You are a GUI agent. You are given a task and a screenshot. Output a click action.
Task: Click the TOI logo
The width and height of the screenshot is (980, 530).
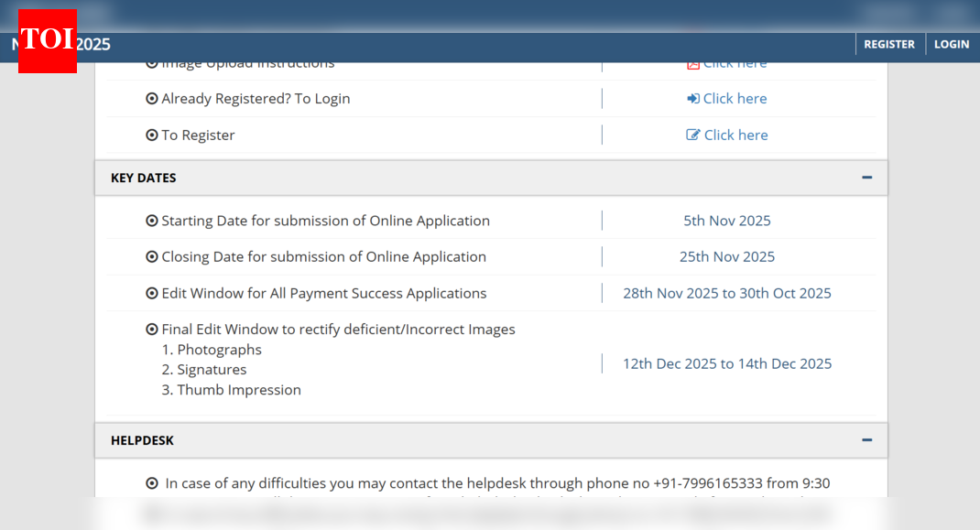point(48,40)
